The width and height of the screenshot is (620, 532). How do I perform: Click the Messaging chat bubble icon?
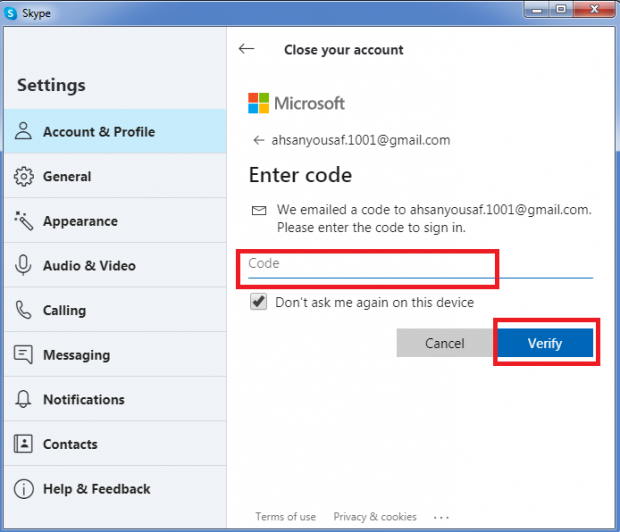[23, 354]
